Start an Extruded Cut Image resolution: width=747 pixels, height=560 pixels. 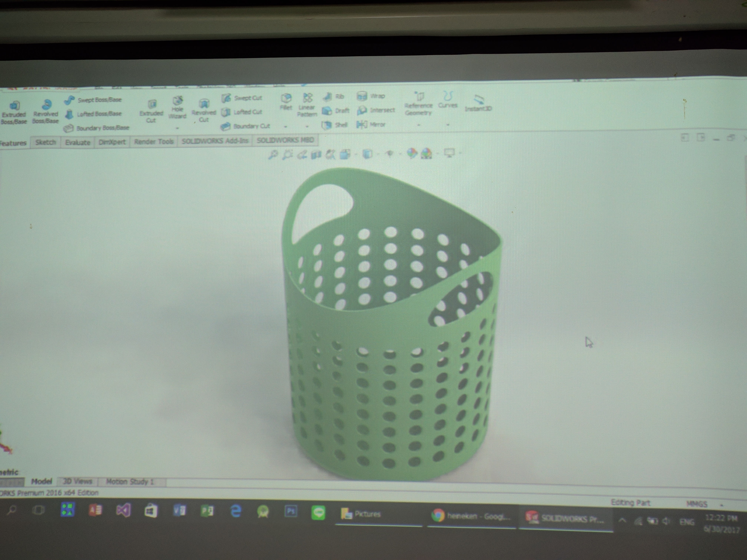point(151,111)
